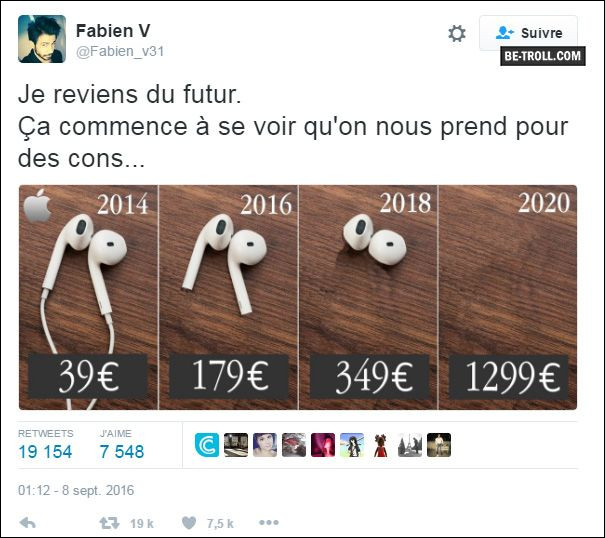Enlarge the 2014 wired earphones image
The height and width of the screenshot is (538, 605).
(x=88, y=297)
